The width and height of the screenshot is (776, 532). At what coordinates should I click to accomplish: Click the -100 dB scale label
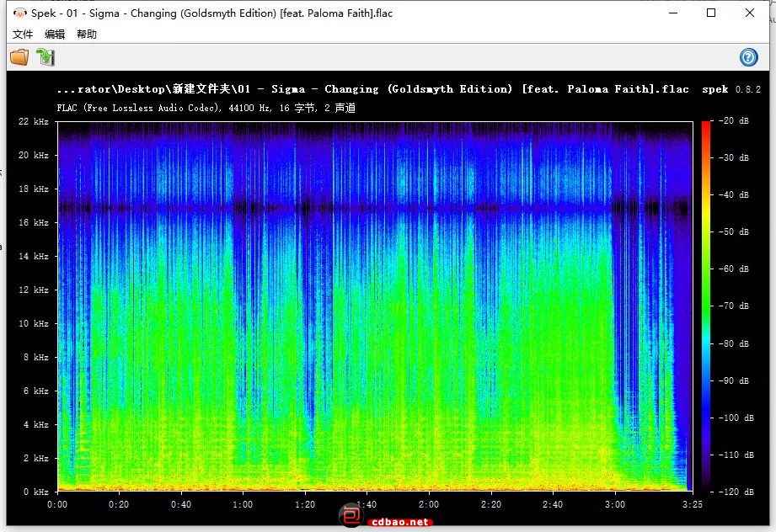(x=736, y=418)
